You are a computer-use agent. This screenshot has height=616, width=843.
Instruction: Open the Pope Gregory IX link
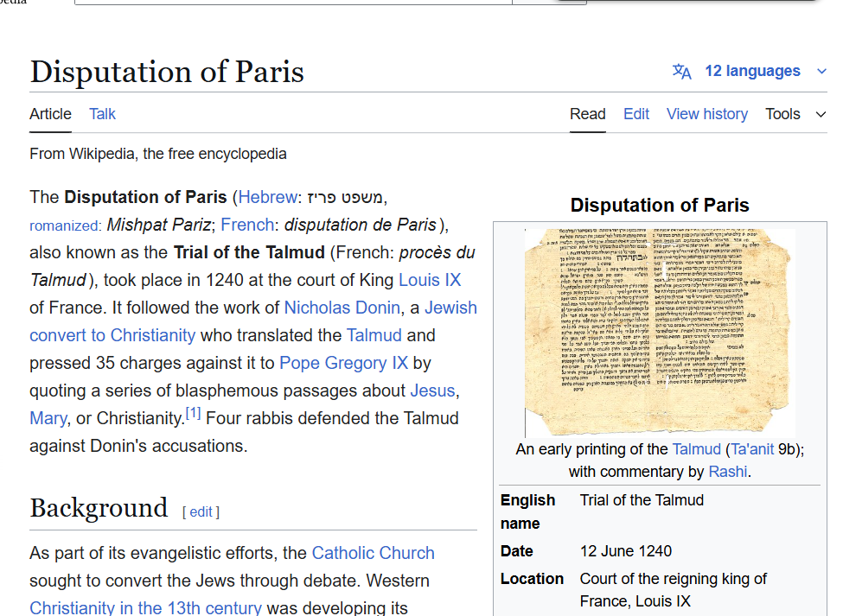click(343, 363)
